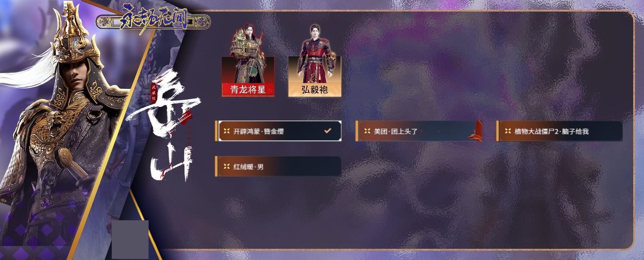The width and height of the screenshot is (644, 260).
Task: Select the 开辟鸿蒙·簪金缨 headwear entry
Action: 278,131
